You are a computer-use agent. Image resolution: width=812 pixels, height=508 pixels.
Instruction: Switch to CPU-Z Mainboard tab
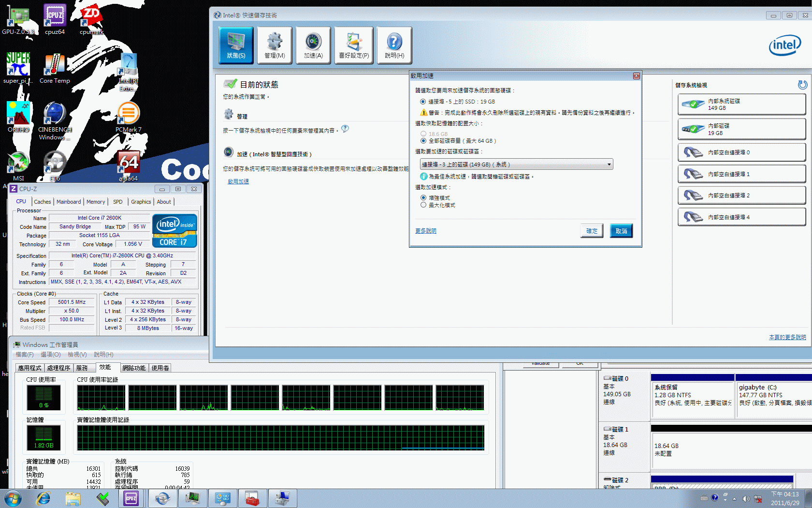click(x=69, y=202)
